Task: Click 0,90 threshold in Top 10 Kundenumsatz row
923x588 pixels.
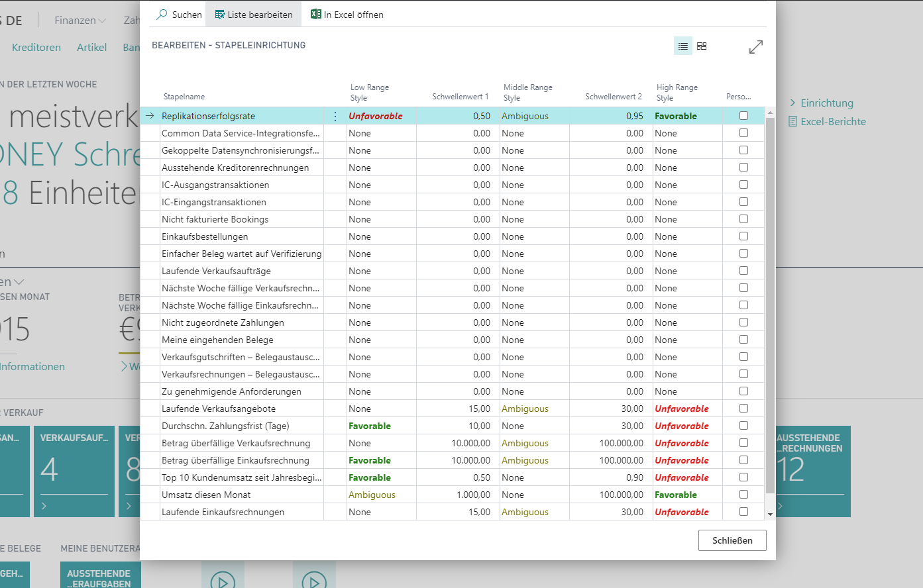Action: pyautogui.click(x=635, y=477)
